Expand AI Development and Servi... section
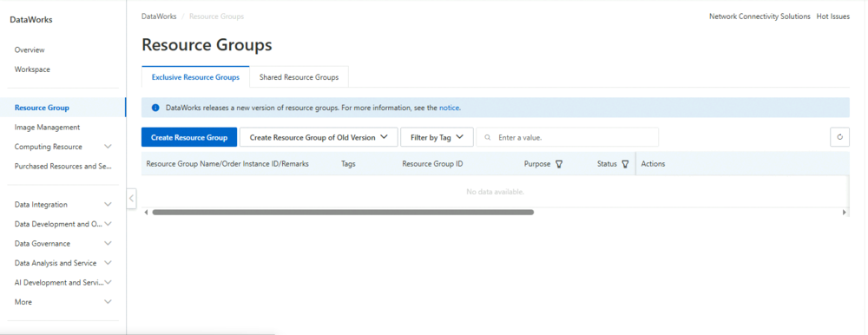 point(108,282)
